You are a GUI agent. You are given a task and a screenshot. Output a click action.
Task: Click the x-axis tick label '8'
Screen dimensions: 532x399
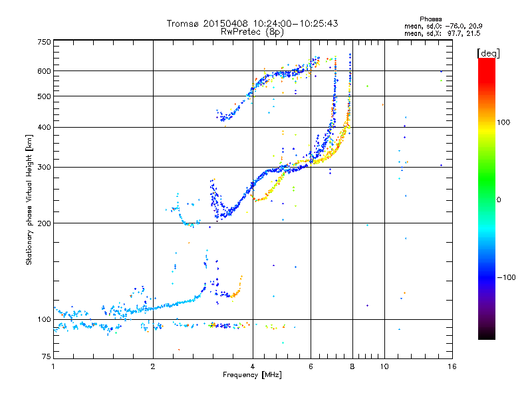click(352, 366)
